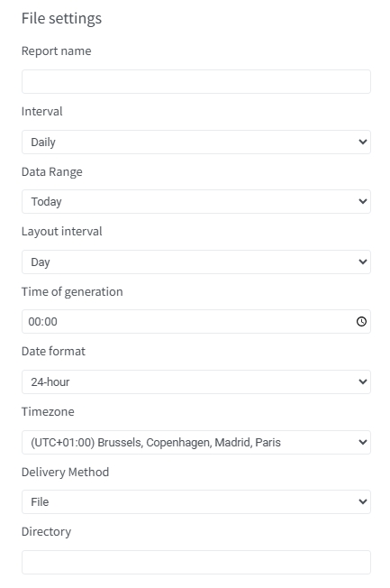Click the Layout interval label
The height and width of the screenshot is (588, 390).
62,232
